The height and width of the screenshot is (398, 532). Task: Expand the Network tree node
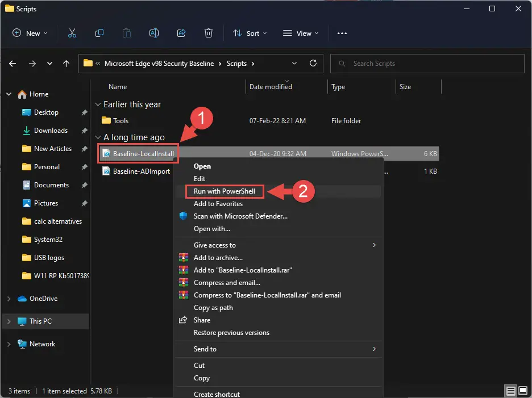(x=9, y=343)
